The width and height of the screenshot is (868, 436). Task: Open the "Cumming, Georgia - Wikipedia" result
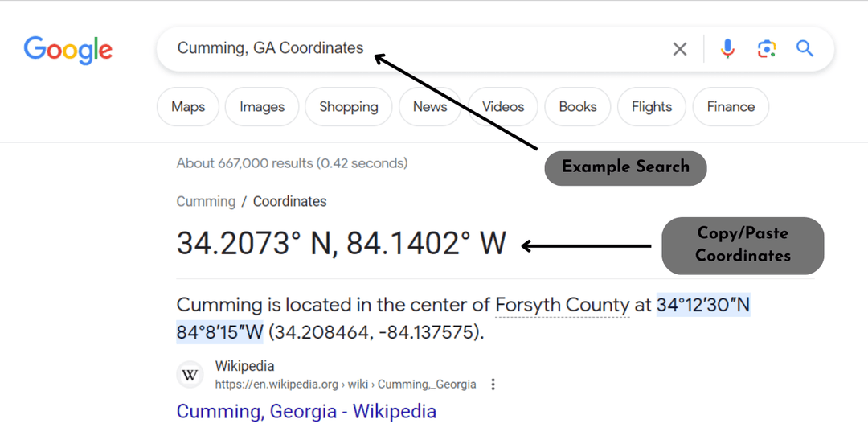coord(306,412)
